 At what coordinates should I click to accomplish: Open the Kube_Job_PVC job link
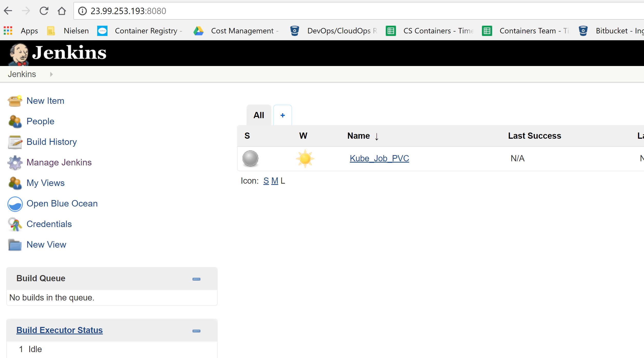[x=379, y=158]
